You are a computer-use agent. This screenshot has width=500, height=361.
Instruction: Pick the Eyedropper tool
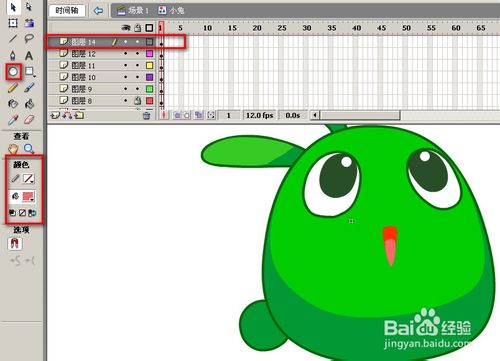(x=13, y=120)
